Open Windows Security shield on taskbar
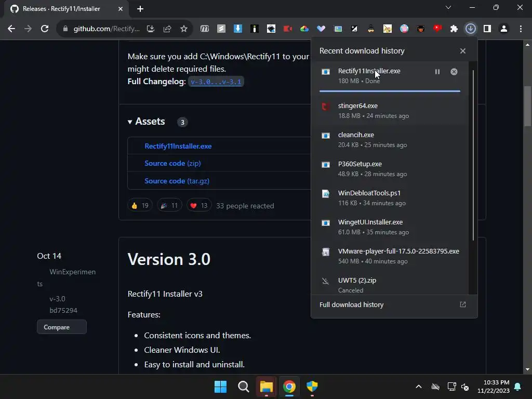Image resolution: width=532 pixels, height=399 pixels. tap(312, 387)
